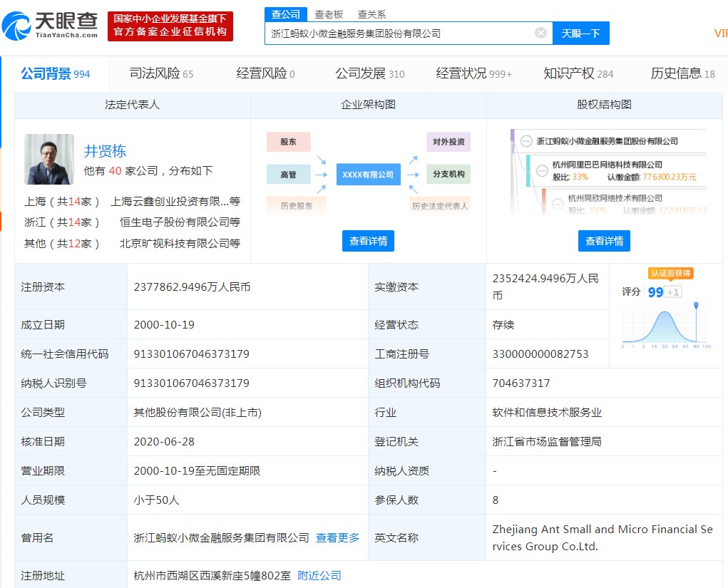Click the 北京旷视科技有限公司等 company entry
The height and width of the screenshot is (588, 728).
pos(180,243)
